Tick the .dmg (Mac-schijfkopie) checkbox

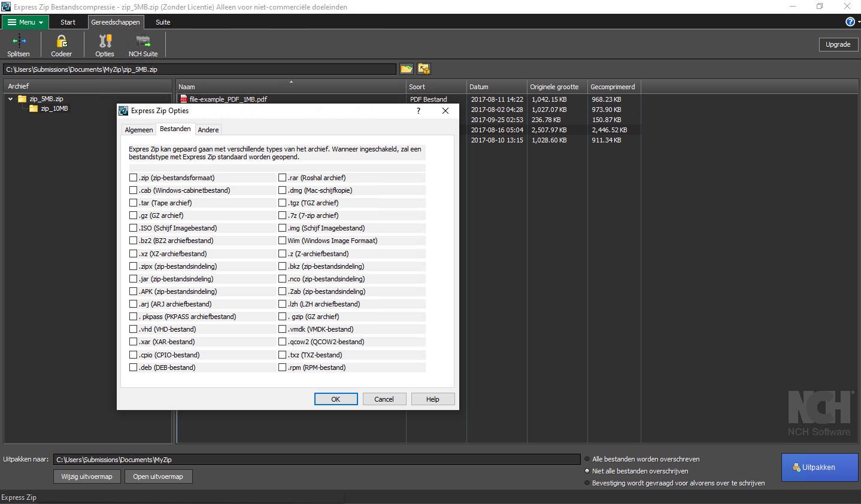coord(283,190)
